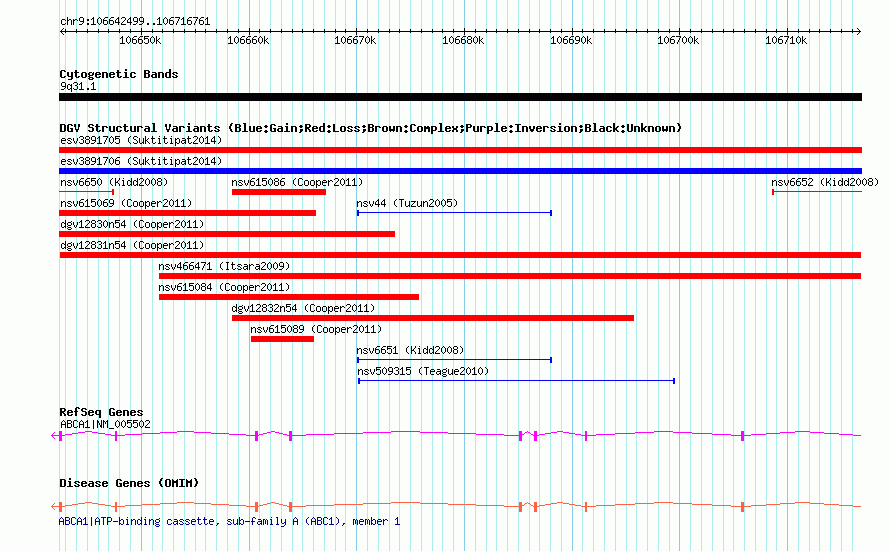Screen dimensions: 890x551
Task: Click the nsv509315 (Teague2010) label text
Action: coord(423,371)
